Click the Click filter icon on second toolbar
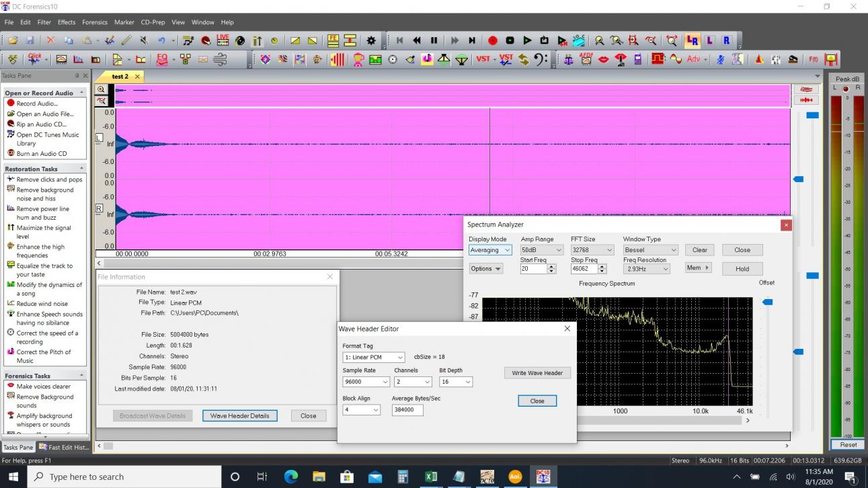Viewport: 868px width, 488px height. pyautogui.click(x=34, y=59)
